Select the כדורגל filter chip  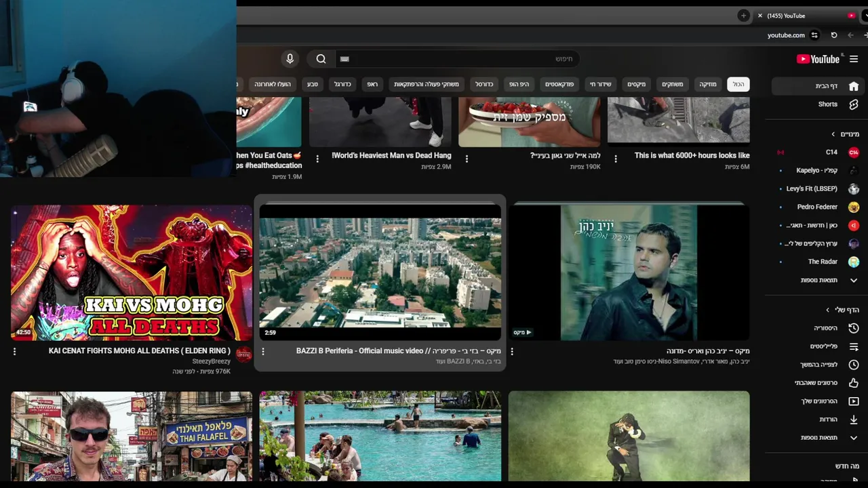[342, 84]
